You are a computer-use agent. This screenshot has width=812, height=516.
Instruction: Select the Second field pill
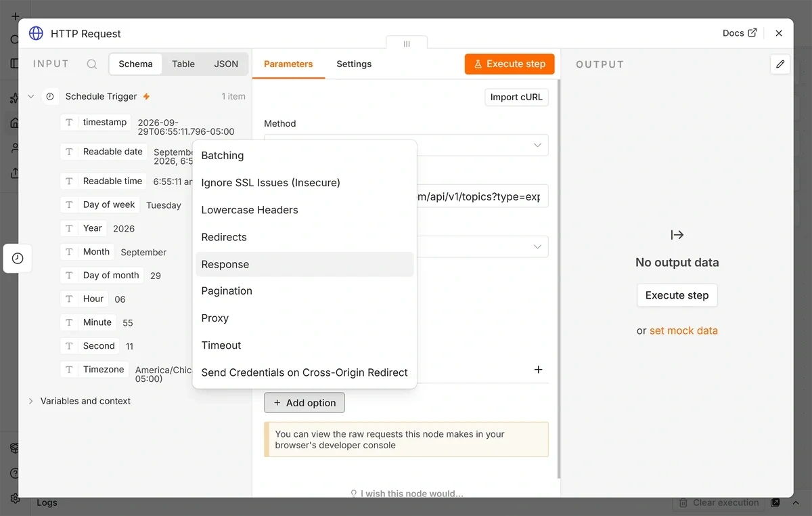click(x=90, y=346)
